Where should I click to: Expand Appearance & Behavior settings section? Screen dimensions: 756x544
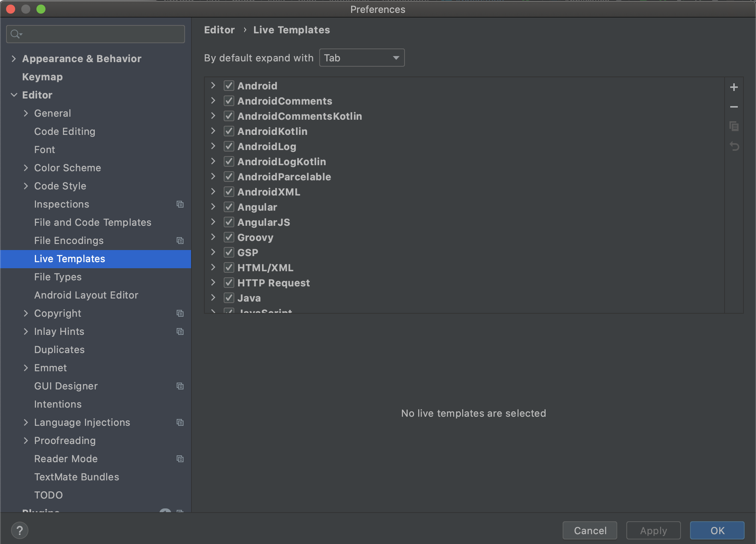14,59
